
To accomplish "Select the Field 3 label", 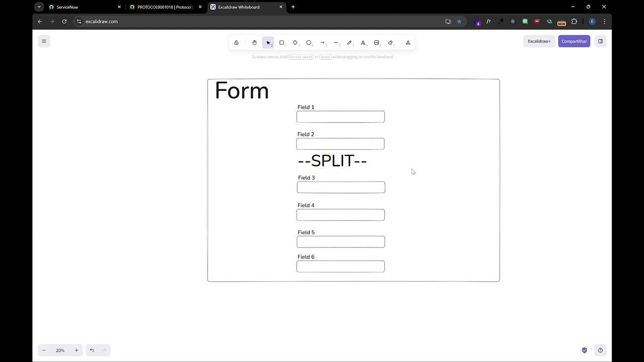I will coord(306,177).
